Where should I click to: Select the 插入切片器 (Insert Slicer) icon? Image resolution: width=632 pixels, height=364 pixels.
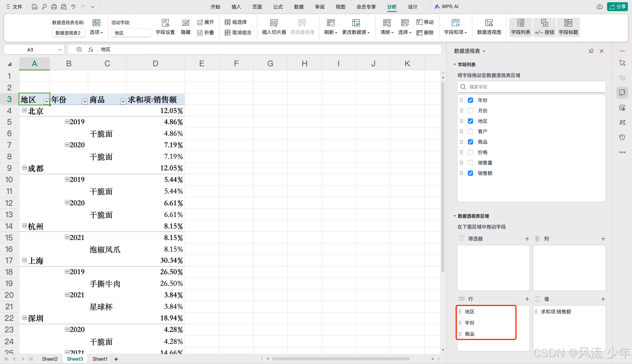click(x=274, y=27)
